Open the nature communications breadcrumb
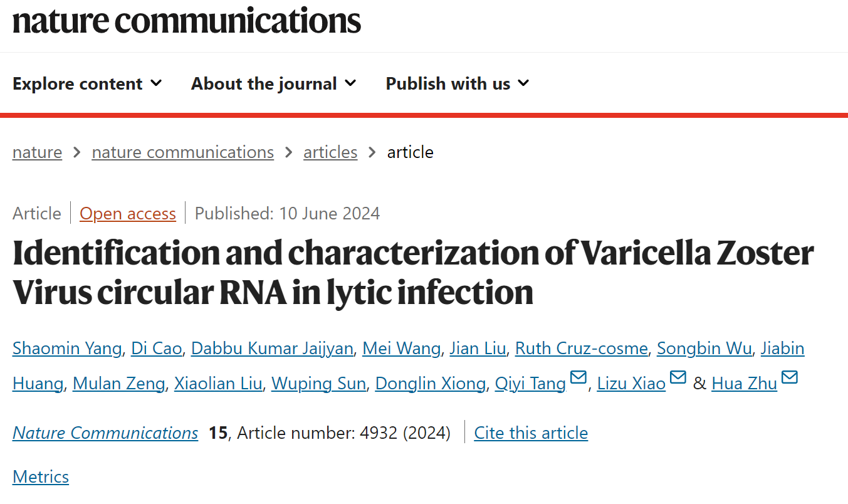Image resolution: width=848 pixels, height=504 pixels. 183,152
